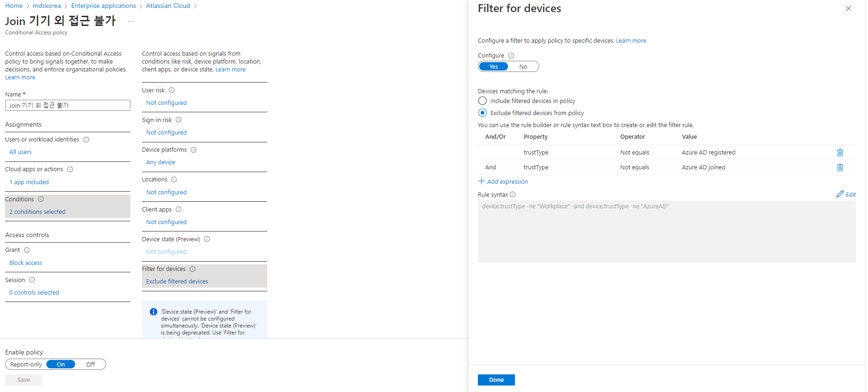Delete the Azure AD registered expression row

[840, 153]
